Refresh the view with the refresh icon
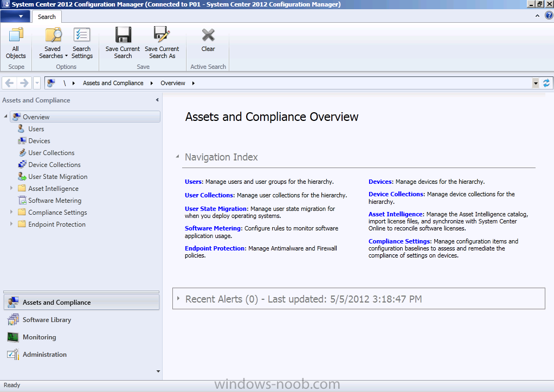The image size is (554, 392). tap(546, 83)
